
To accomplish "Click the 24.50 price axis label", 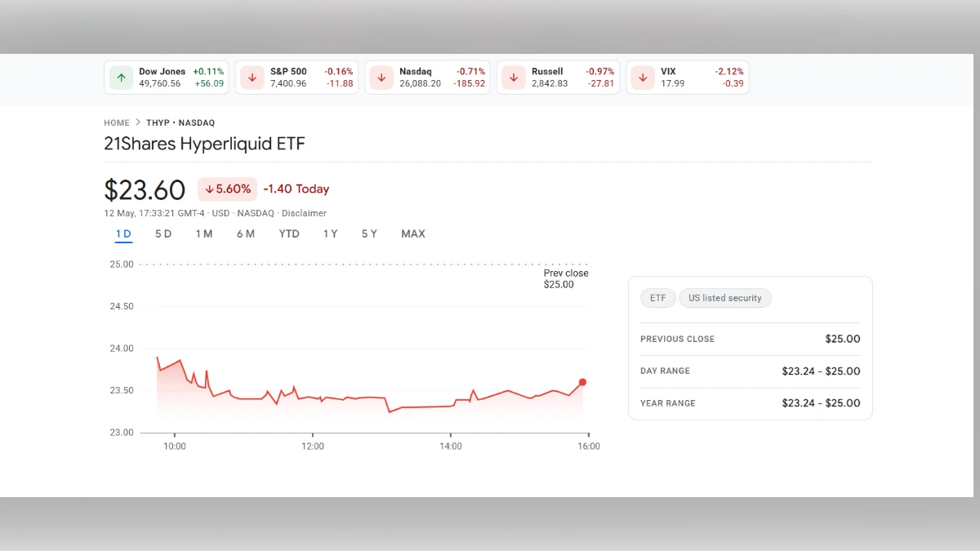I will (x=122, y=306).
